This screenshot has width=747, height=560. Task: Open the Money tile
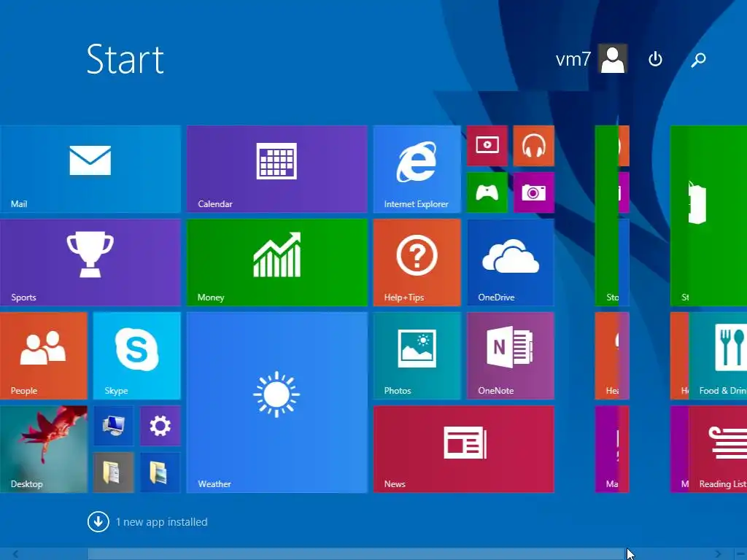coord(276,262)
